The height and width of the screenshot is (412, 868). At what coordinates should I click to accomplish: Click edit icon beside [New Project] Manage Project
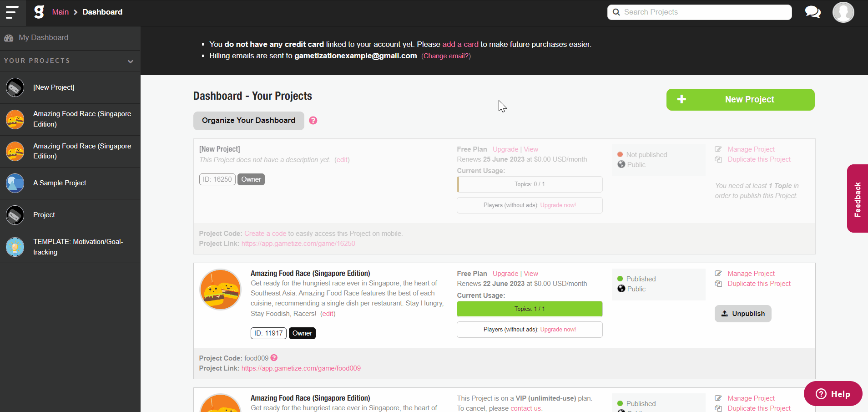[x=718, y=149]
